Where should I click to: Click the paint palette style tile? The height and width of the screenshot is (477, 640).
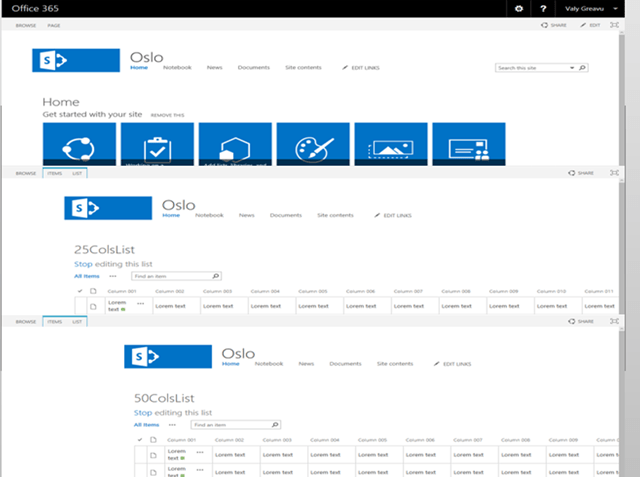(x=312, y=144)
